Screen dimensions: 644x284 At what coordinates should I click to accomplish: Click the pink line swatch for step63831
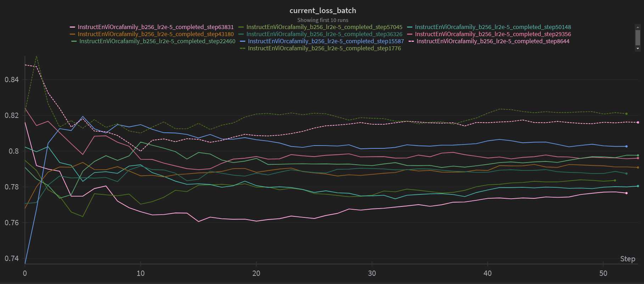[x=73, y=27]
